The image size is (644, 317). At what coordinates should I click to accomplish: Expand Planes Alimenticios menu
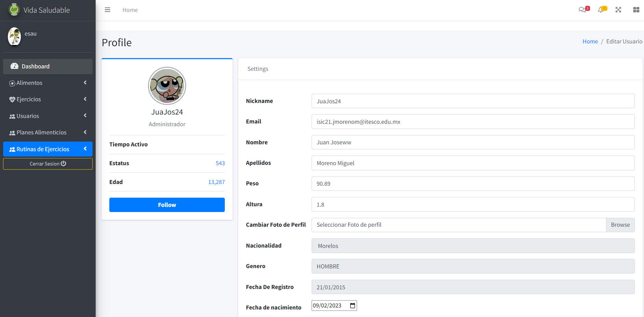[48, 132]
